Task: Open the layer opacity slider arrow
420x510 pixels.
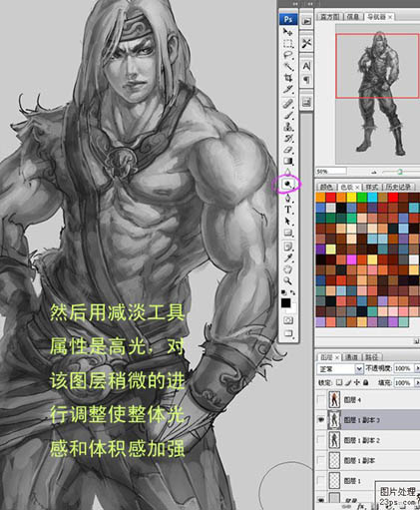Action: [x=417, y=368]
